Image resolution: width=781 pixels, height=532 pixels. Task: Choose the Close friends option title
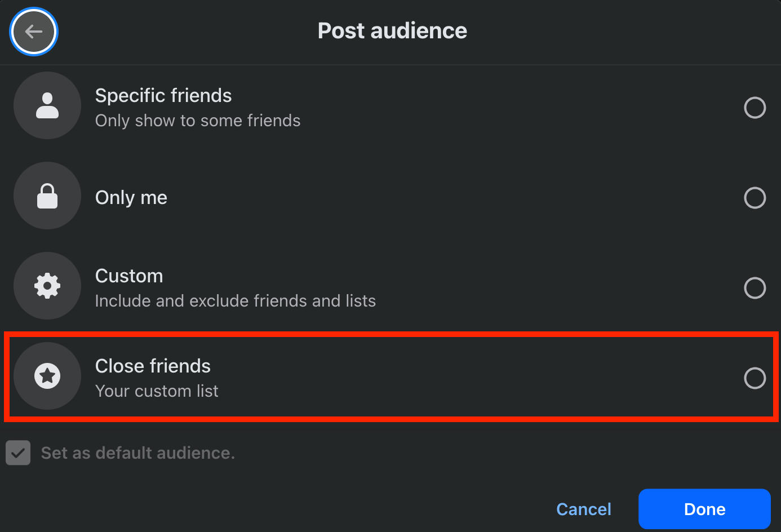(153, 366)
